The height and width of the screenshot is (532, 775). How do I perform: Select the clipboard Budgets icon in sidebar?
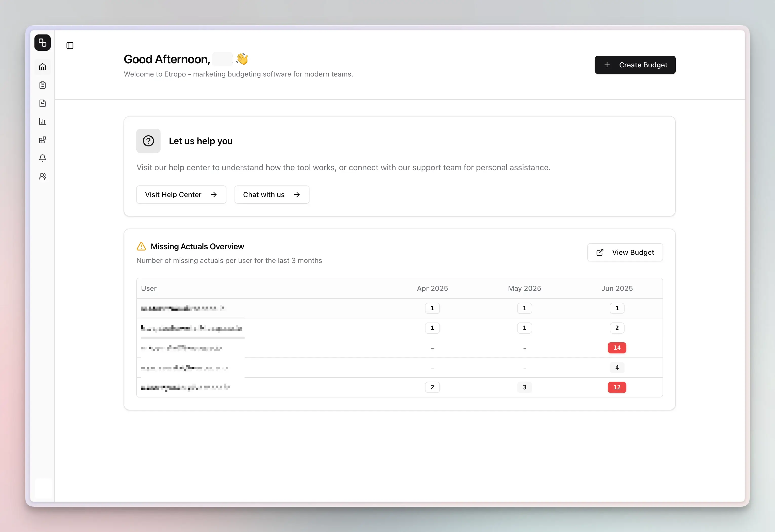[42, 85]
